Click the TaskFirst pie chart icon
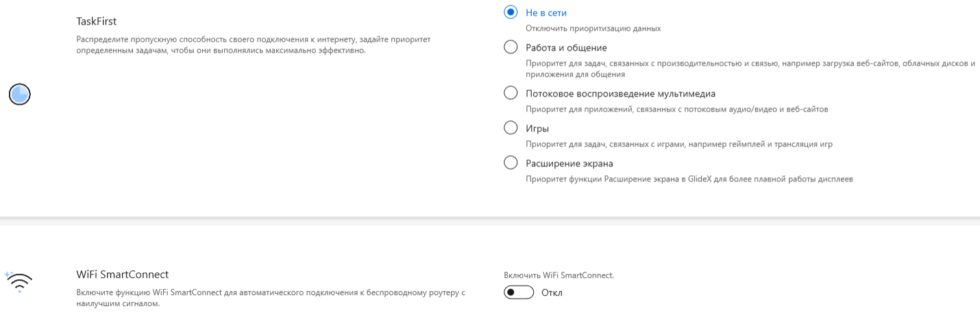Image resolution: width=980 pixels, height=317 pixels. (x=20, y=94)
